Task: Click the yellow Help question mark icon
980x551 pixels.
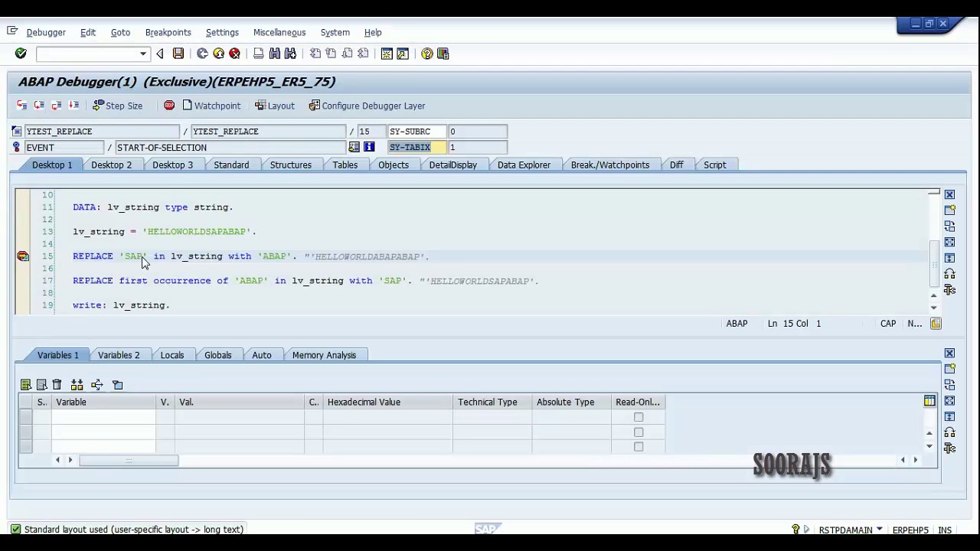Action: coord(427,54)
